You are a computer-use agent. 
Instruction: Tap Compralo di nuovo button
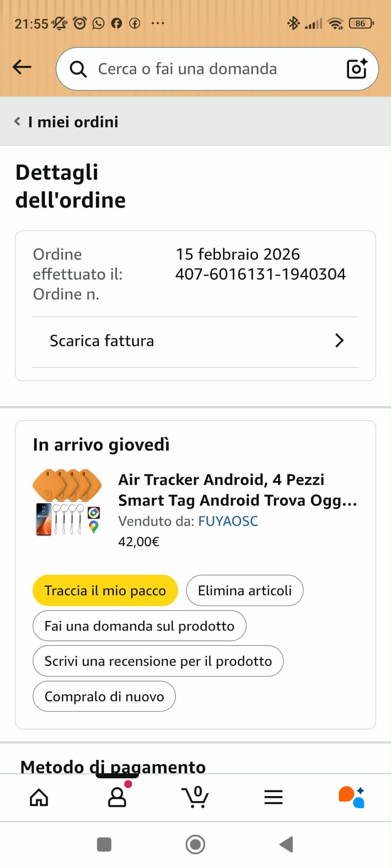tap(104, 696)
